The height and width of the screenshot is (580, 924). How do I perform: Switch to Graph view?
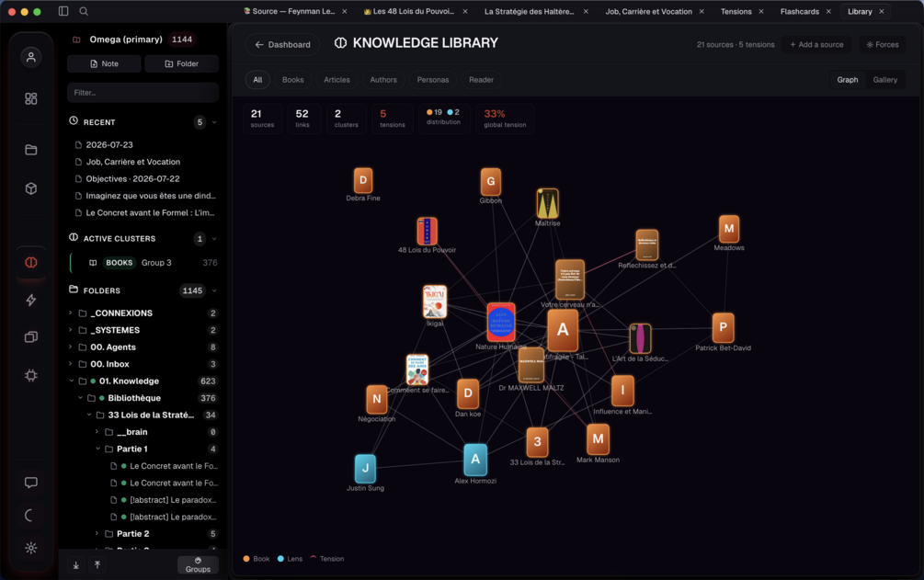pos(848,80)
